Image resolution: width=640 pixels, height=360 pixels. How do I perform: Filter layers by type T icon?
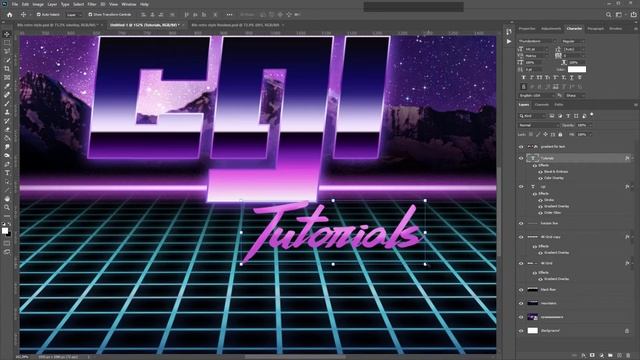coord(568,116)
